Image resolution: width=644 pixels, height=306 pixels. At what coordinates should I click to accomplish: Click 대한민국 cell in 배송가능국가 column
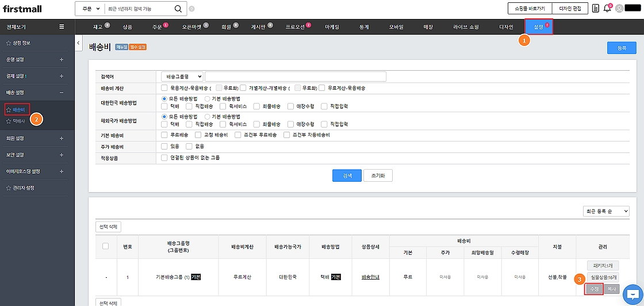point(288,277)
